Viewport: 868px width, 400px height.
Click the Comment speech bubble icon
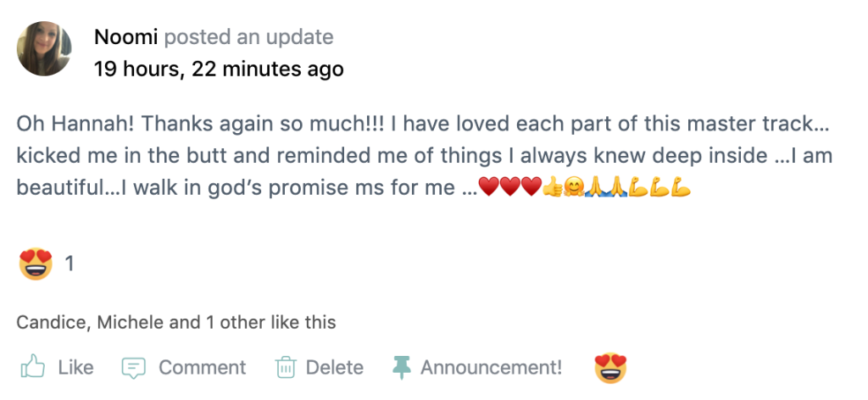[134, 368]
